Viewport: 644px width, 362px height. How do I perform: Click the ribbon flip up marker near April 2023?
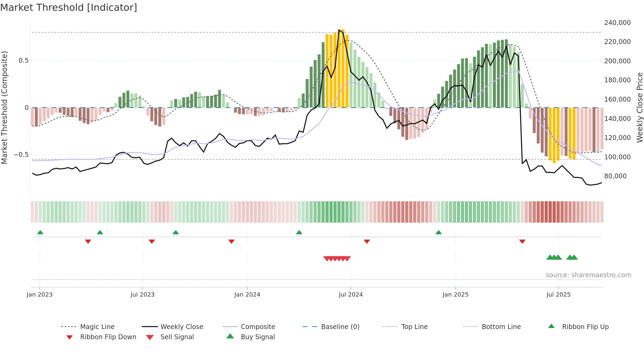100,232
